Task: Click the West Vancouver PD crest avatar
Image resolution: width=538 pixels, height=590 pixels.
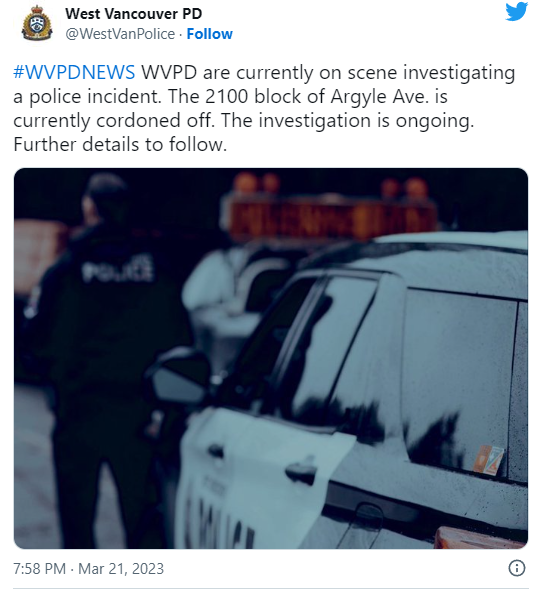Action: pos(37,23)
